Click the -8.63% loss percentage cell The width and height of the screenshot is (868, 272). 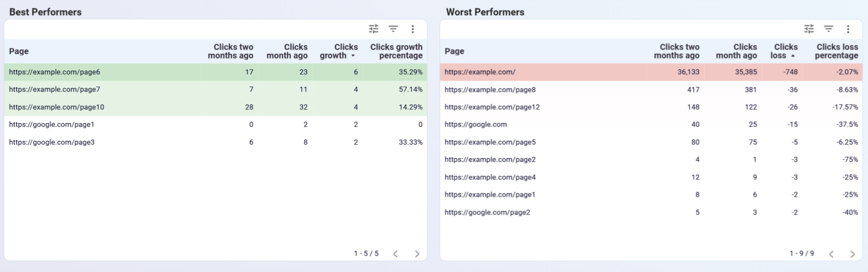pos(847,90)
